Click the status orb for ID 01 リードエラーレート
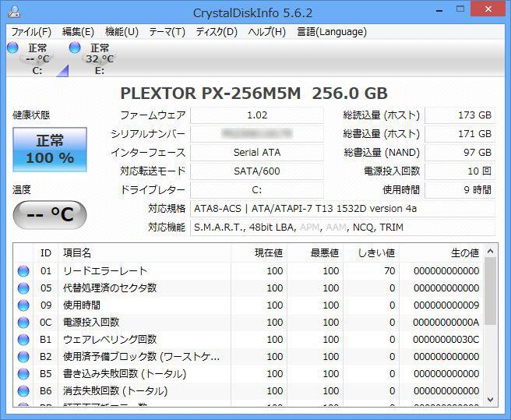 pyautogui.click(x=23, y=271)
